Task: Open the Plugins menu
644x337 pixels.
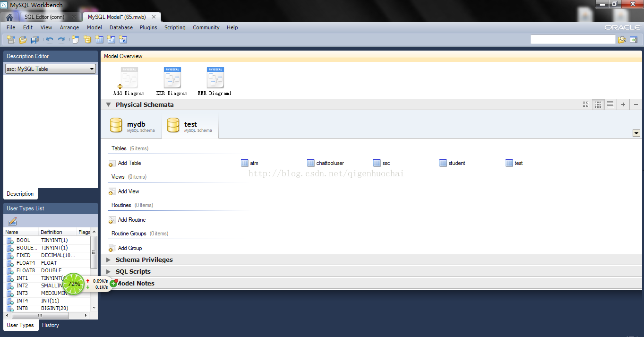Action: pos(148,27)
